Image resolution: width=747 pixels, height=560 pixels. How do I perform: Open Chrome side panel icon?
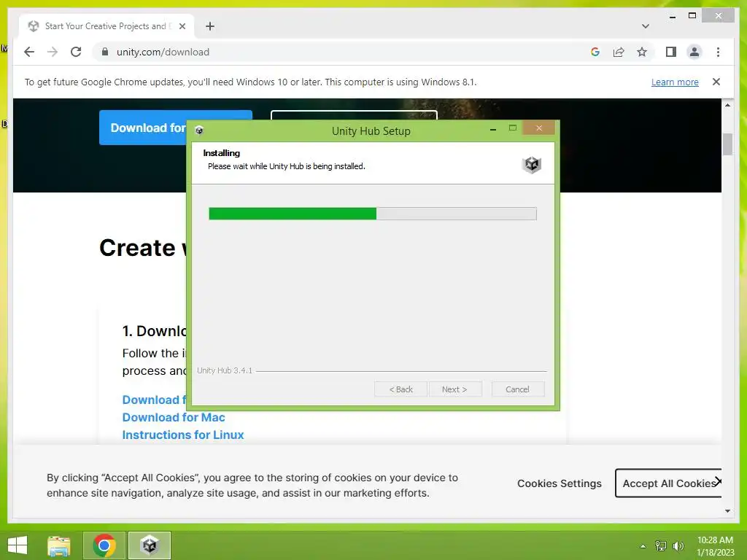pyautogui.click(x=671, y=52)
